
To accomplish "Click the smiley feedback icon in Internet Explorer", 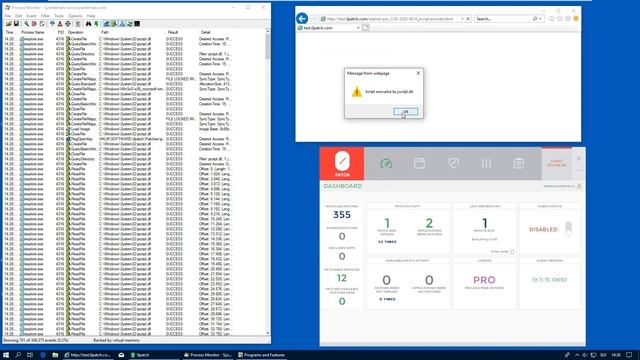I will pyautogui.click(x=576, y=18).
